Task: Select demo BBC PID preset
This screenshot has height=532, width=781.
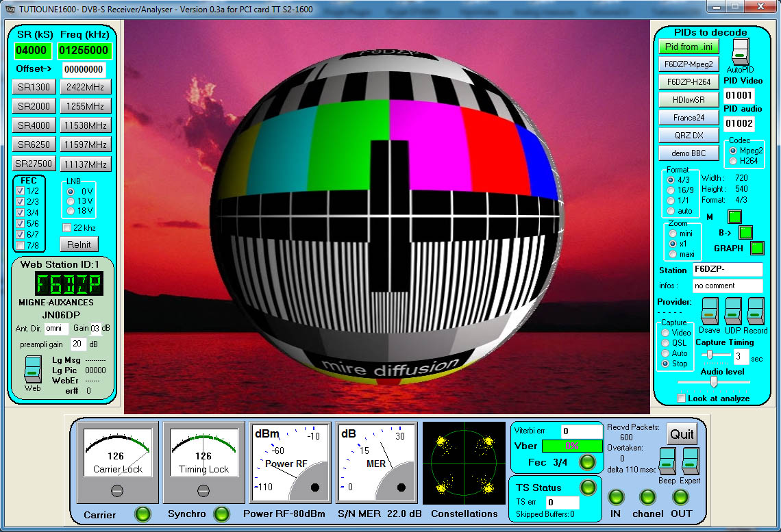Action: coord(689,153)
